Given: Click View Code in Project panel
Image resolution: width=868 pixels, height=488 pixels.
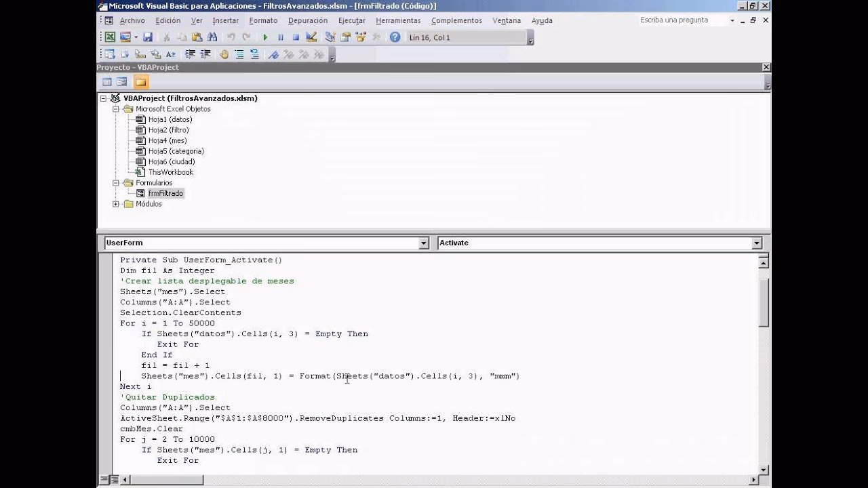Looking at the screenshot, I should coord(106,82).
